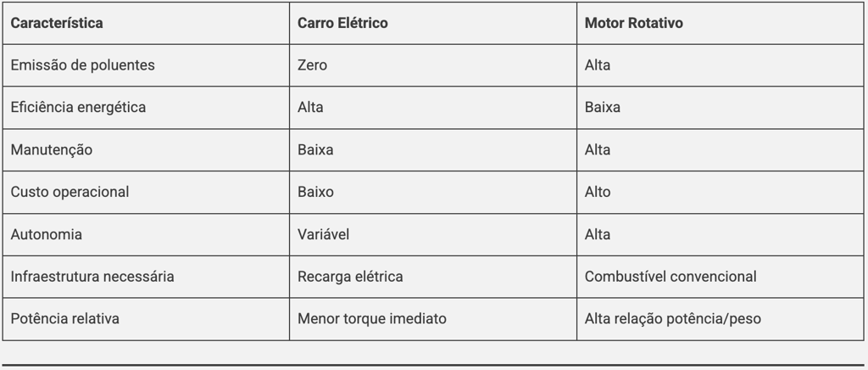Select the "Alta relação potência/peso" cell
The image size is (868, 370).
pyautogui.click(x=673, y=319)
